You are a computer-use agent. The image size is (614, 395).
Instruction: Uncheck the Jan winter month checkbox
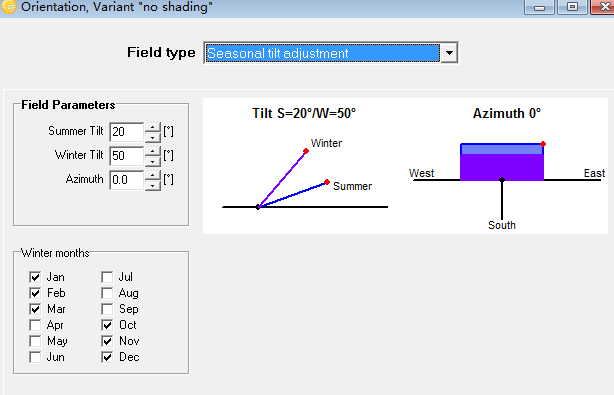(35, 277)
